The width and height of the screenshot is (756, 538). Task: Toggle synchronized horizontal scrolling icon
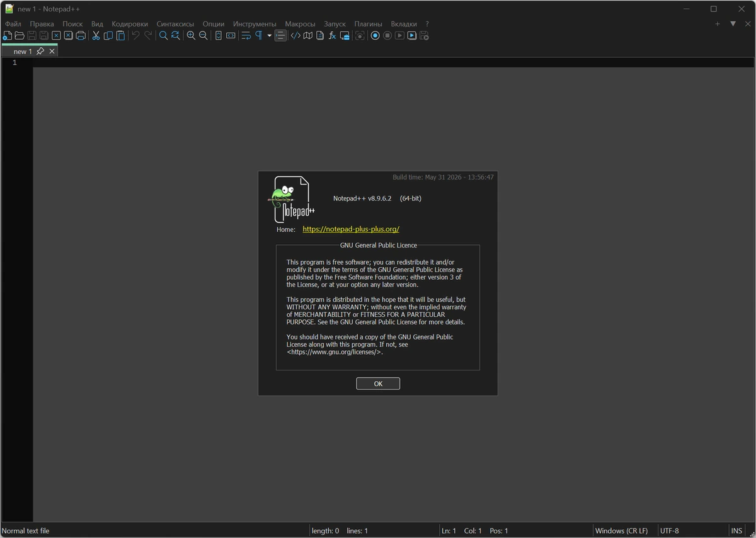tap(231, 36)
